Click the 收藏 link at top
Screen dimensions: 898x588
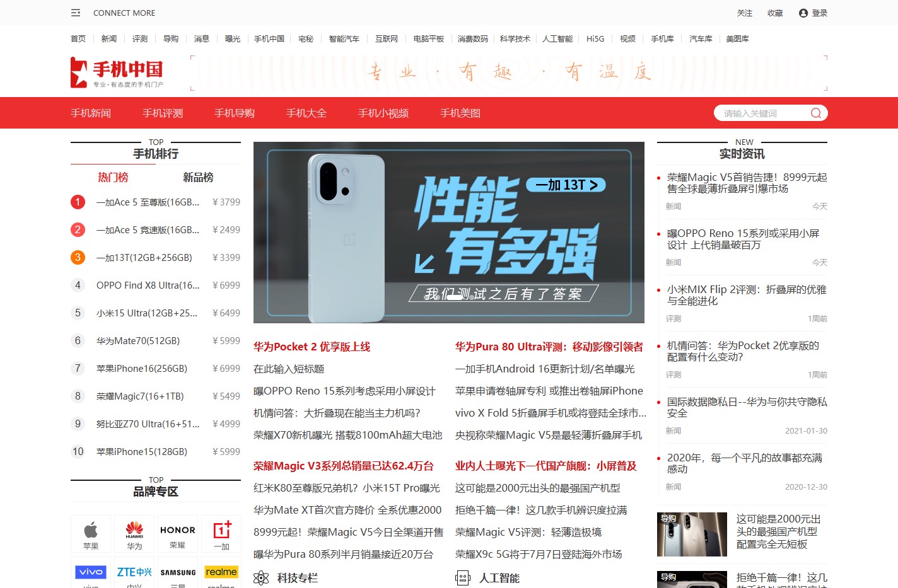[x=775, y=13]
